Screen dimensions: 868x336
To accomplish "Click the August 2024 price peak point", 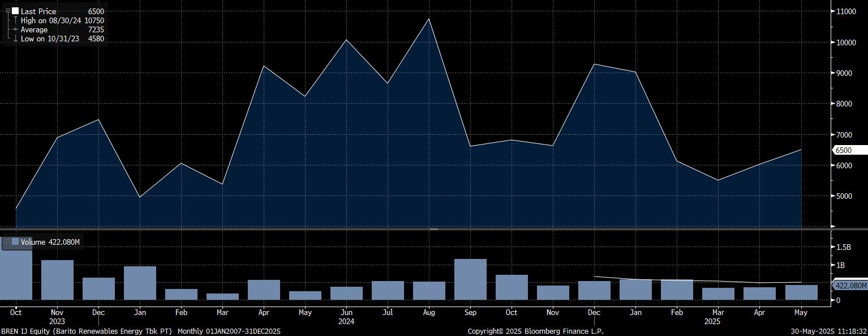I will click(x=429, y=19).
